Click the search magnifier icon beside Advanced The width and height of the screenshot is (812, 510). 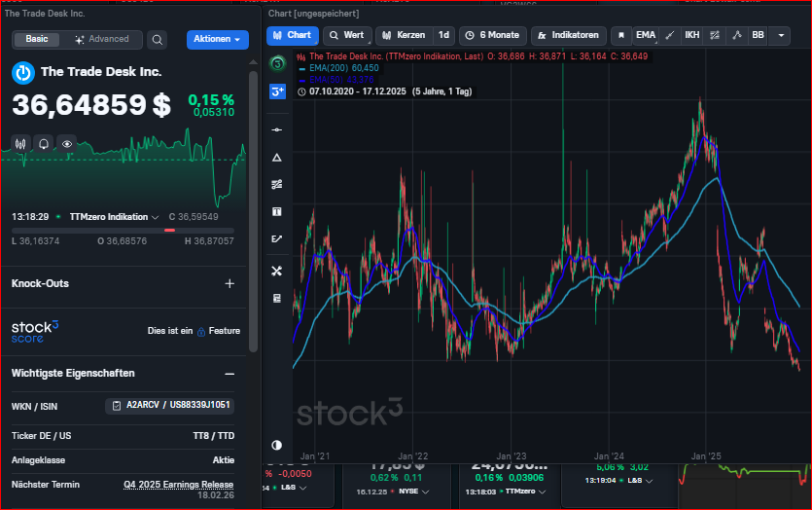coord(158,40)
